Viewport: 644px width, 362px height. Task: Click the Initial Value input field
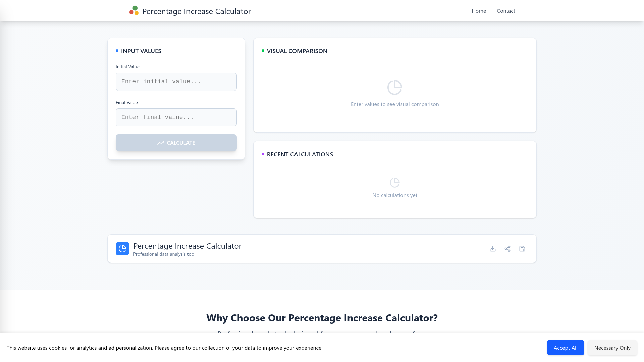[176, 81]
